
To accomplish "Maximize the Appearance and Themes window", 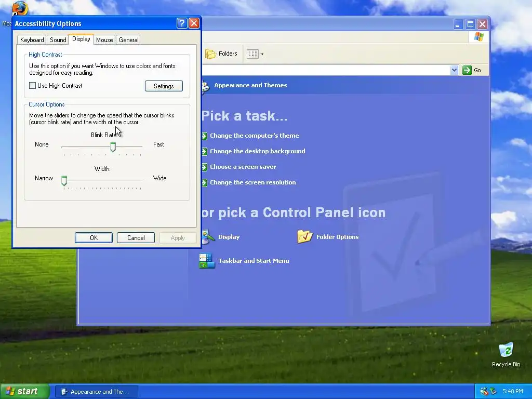I will click(x=470, y=24).
